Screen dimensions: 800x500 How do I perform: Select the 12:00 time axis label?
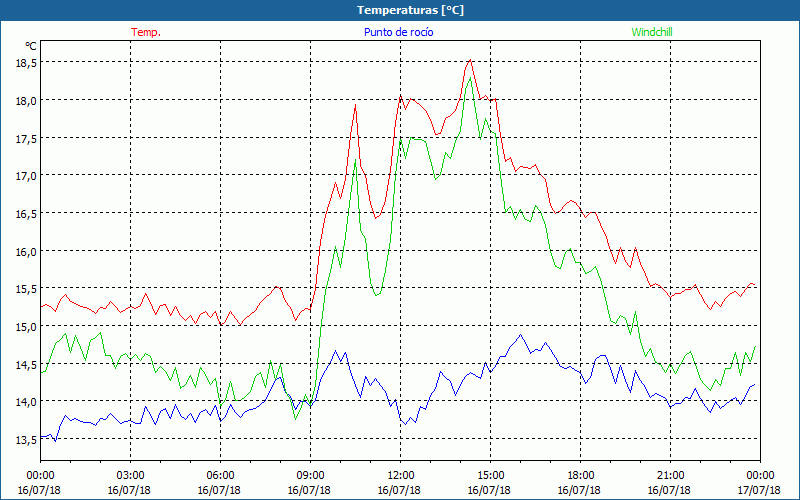point(400,475)
